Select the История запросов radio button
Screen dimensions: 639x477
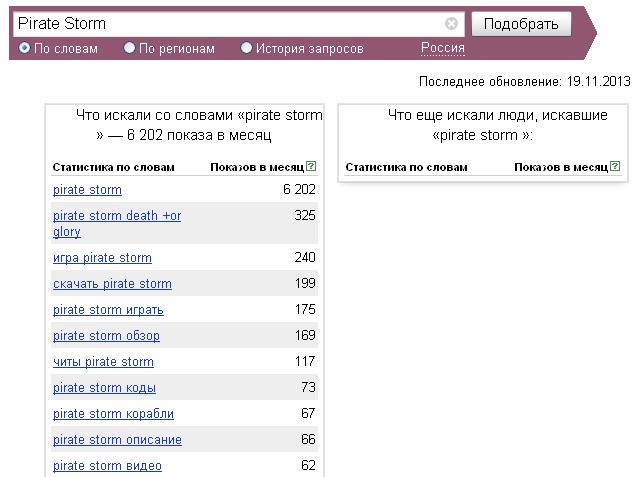click(246, 48)
